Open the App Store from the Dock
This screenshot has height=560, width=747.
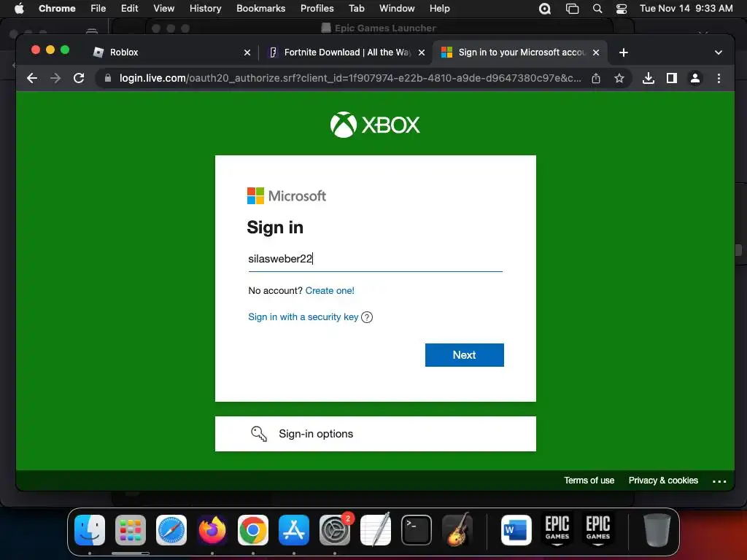pyautogui.click(x=294, y=529)
